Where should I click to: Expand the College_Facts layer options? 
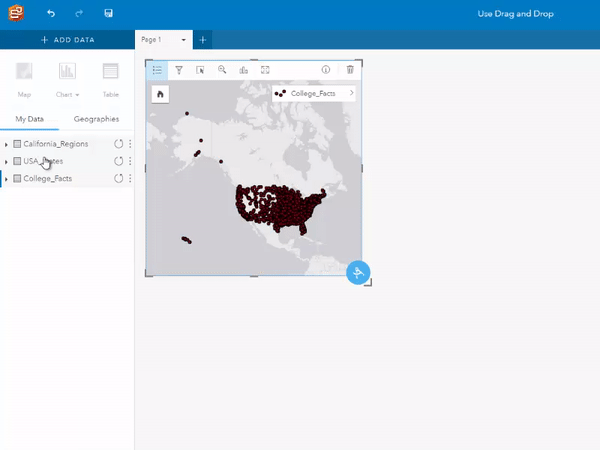(351, 93)
